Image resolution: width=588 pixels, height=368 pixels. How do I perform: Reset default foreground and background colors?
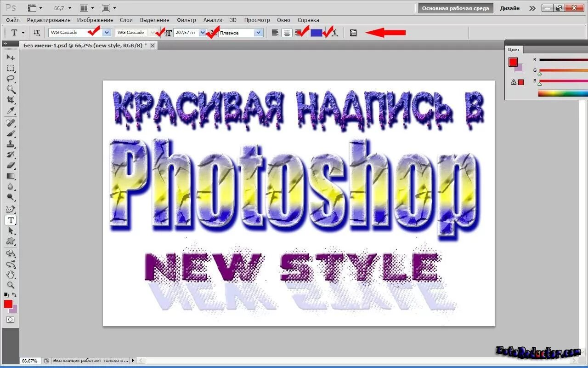coord(6,294)
